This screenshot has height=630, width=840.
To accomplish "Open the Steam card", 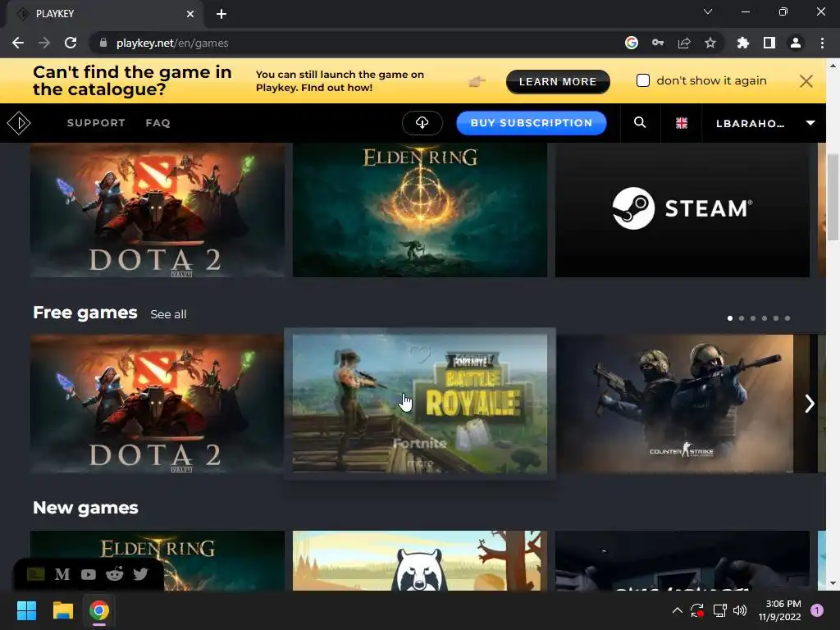I will 682,210.
